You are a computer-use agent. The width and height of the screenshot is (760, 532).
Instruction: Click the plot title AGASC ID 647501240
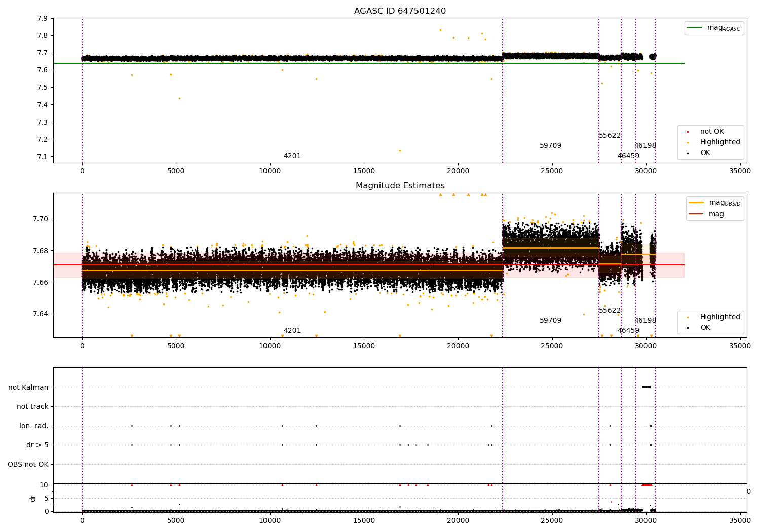(x=400, y=11)
